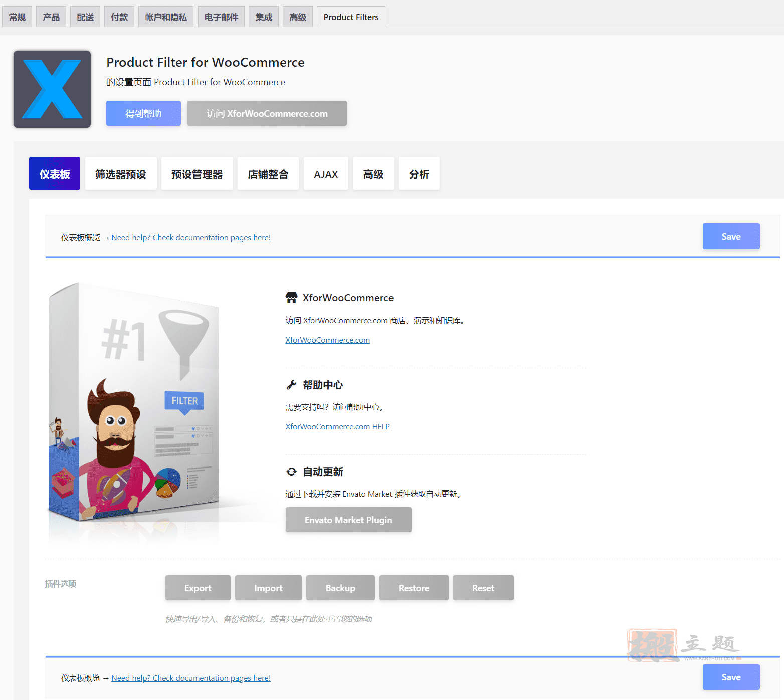Click the Envato Market auto-update description

374,494
